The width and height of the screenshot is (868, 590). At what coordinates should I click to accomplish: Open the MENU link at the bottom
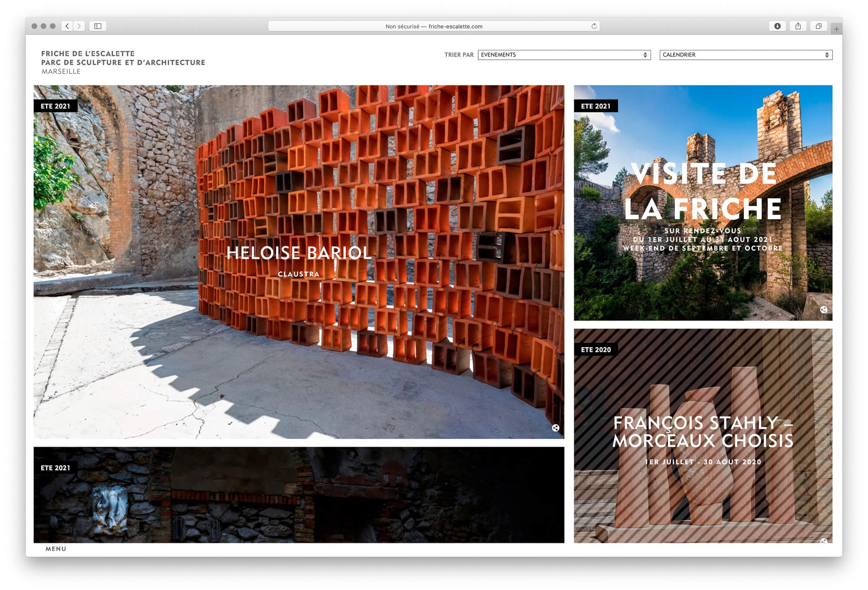click(x=56, y=549)
